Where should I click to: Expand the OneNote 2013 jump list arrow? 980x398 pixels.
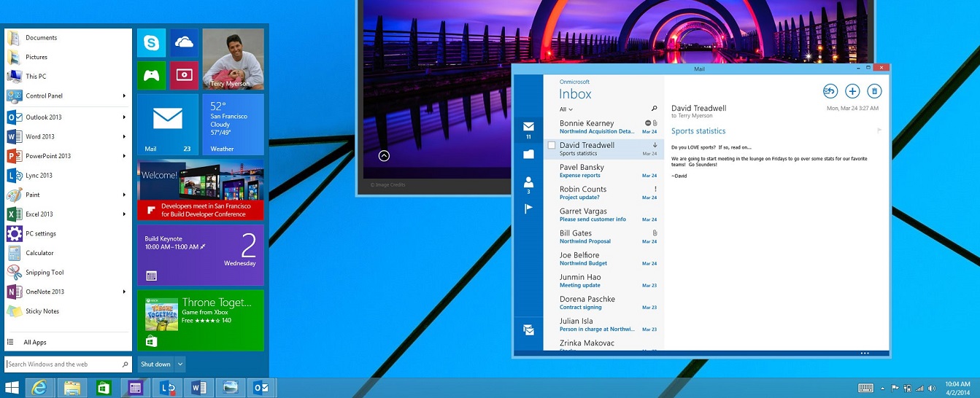click(124, 292)
